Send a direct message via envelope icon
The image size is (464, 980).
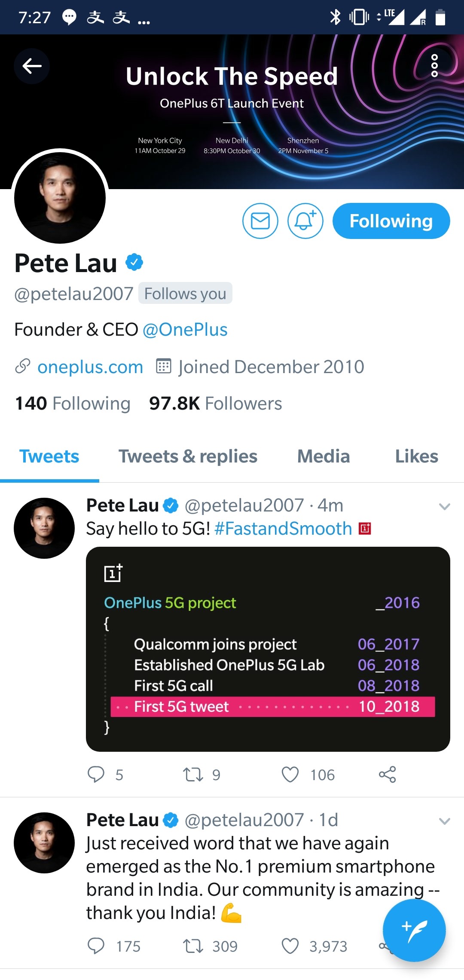pyautogui.click(x=260, y=221)
